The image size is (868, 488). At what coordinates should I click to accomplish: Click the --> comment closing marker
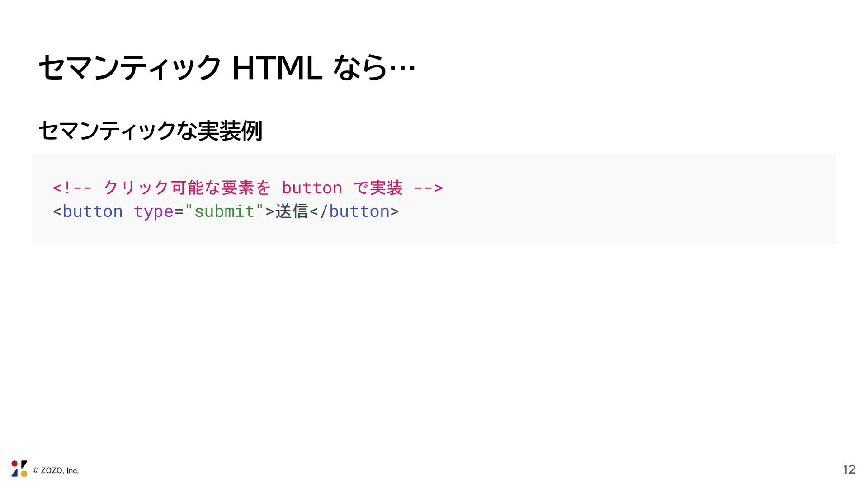(428, 188)
